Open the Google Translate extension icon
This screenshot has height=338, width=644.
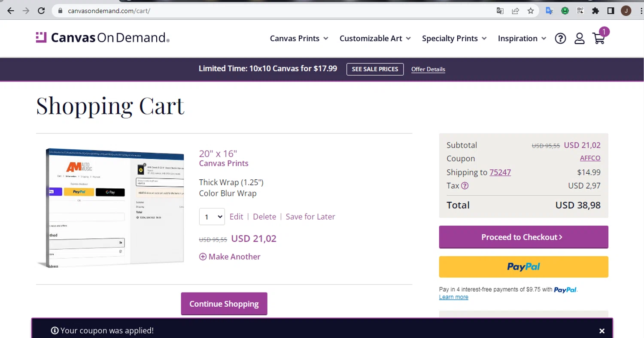pos(549,11)
